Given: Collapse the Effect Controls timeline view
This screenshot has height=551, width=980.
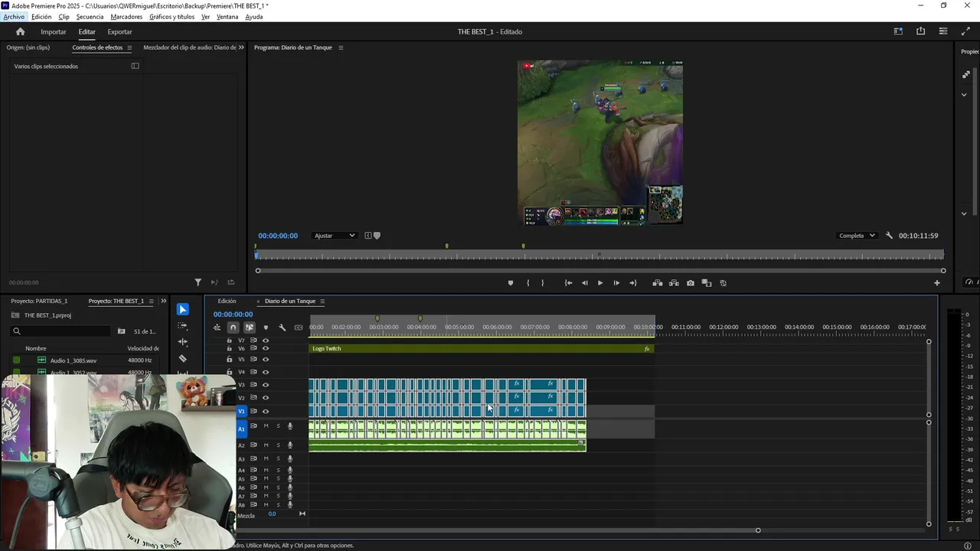Looking at the screenshot, I should coord(136,66).
